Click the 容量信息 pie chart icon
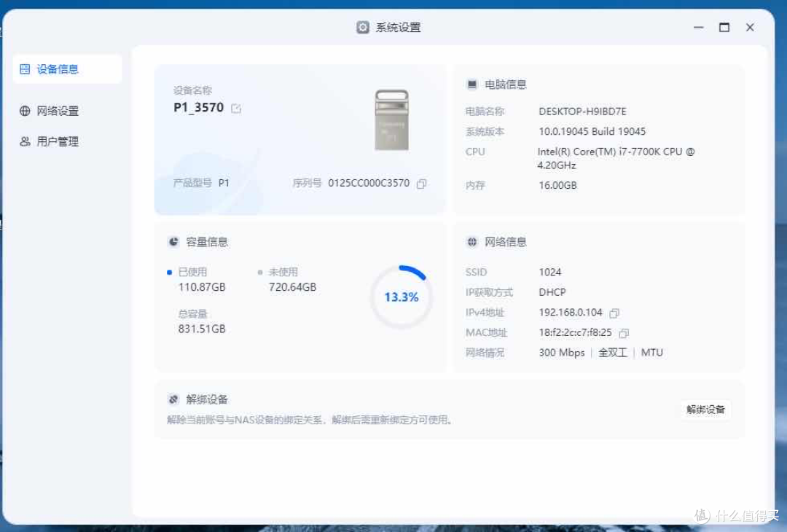Screen dimensions: 787x532 [x=173, y=242]
